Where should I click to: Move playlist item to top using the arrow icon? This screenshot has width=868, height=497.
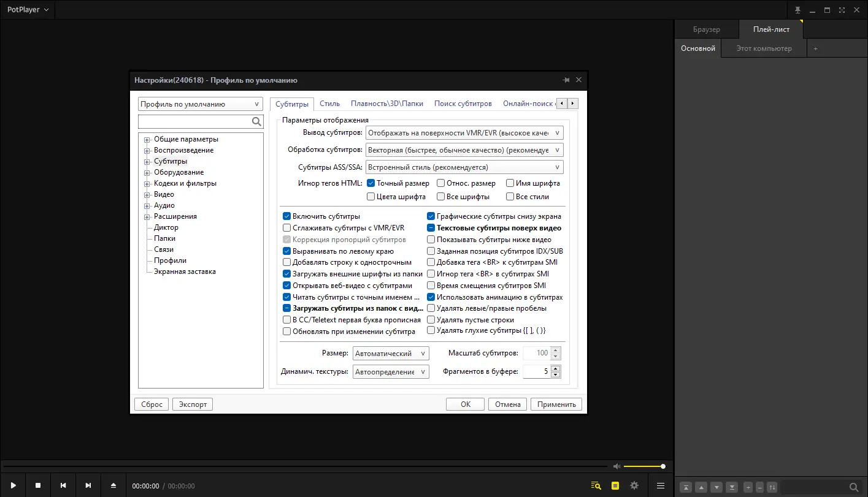tap(685, 487)
